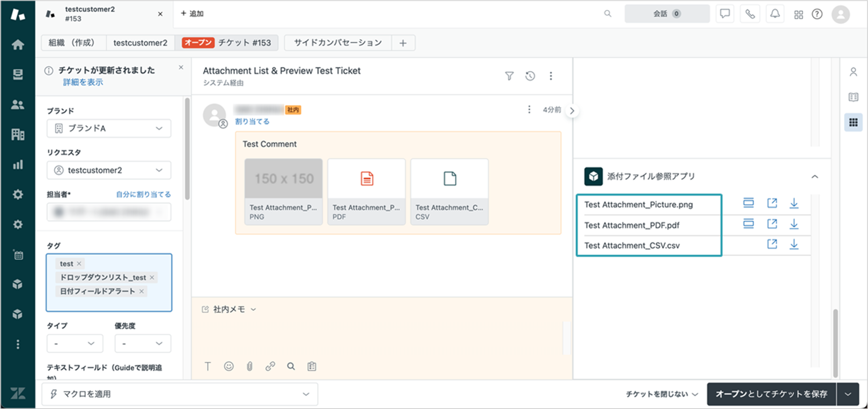Image resolution: width=868 pixels, height=409 pixels.
Task: Open user context panel icon on right
Action: (853, 72)
